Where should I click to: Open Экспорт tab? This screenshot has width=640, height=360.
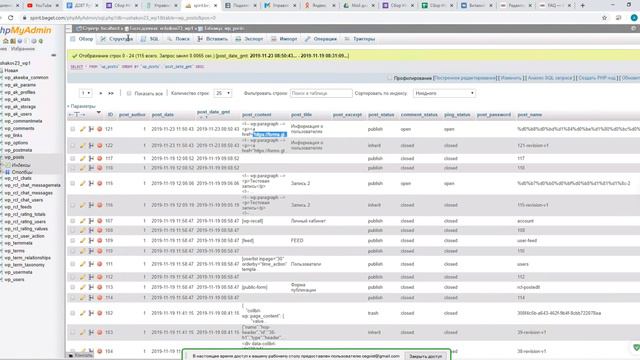pyautogui.click(x=249, y=39)
